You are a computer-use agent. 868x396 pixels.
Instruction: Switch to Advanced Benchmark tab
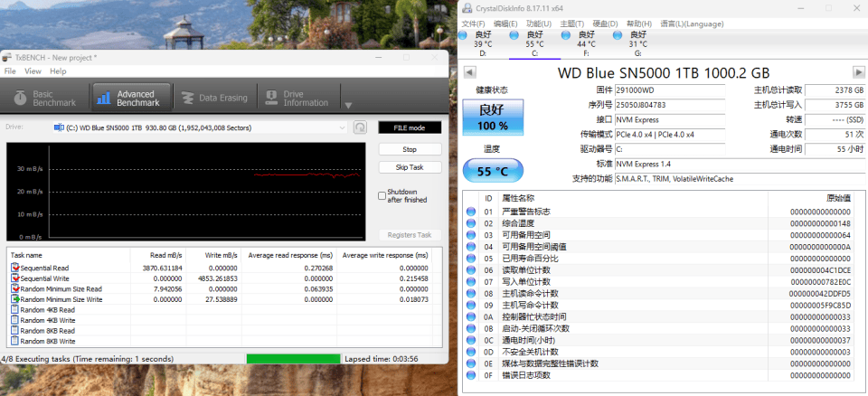point(130,98)
